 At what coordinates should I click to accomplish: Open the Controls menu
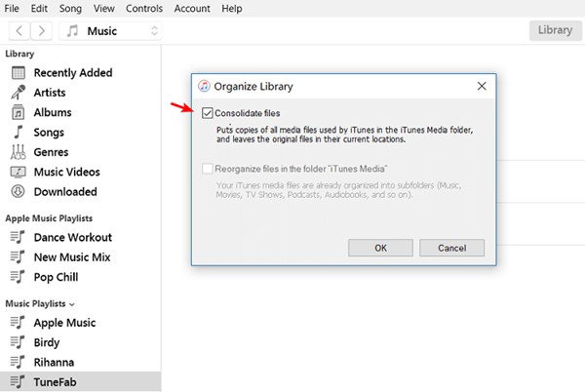coord(144,9)
